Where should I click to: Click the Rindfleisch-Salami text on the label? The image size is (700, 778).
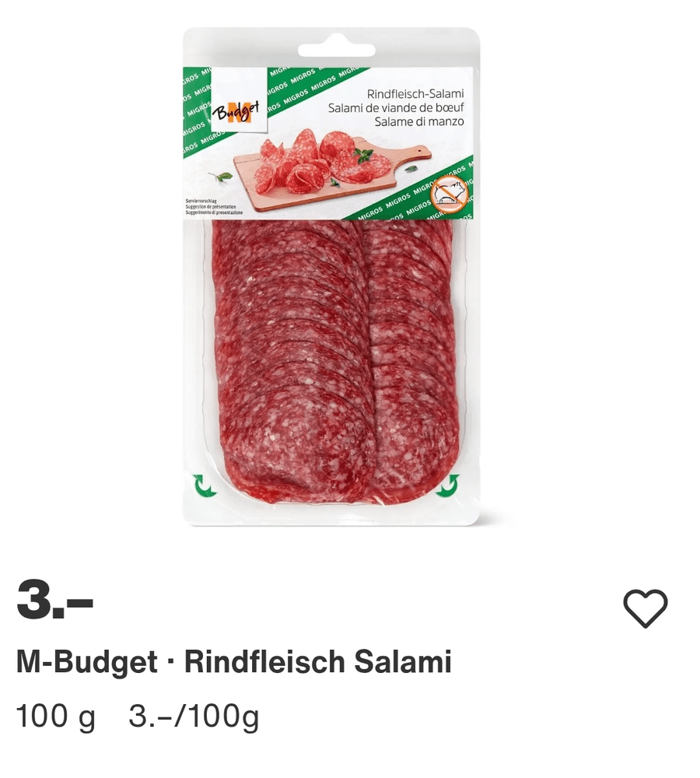coord(415,94)
